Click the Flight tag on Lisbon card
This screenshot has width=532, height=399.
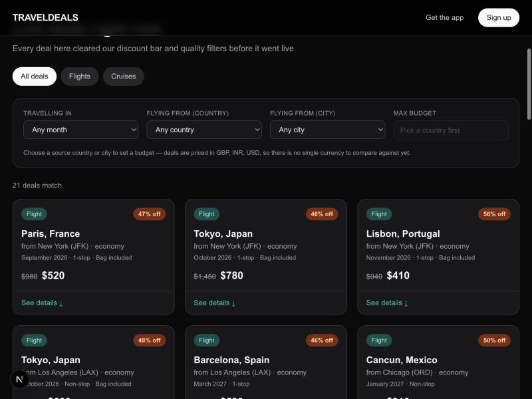379,214
